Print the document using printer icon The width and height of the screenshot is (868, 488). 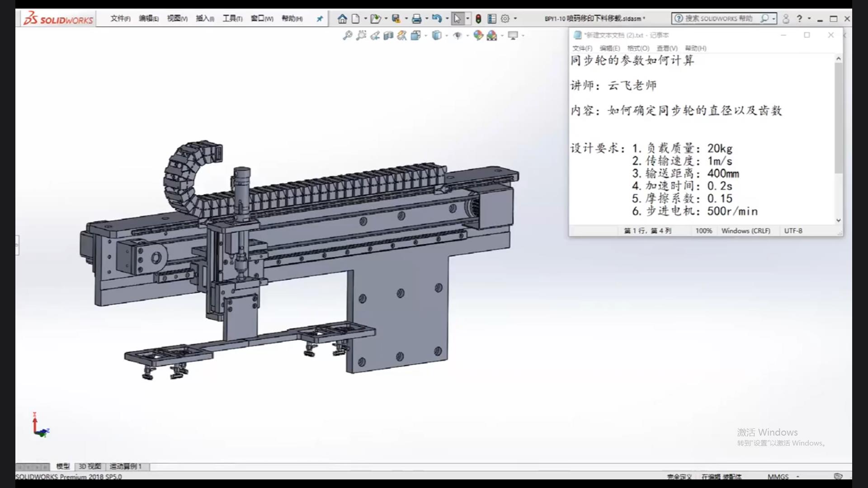click(x=417, y=19)
